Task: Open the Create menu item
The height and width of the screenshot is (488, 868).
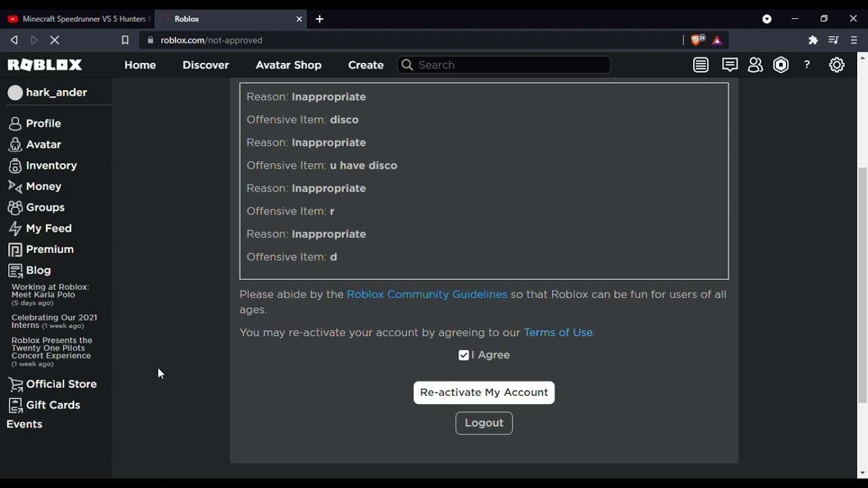Action: point(366,65)
